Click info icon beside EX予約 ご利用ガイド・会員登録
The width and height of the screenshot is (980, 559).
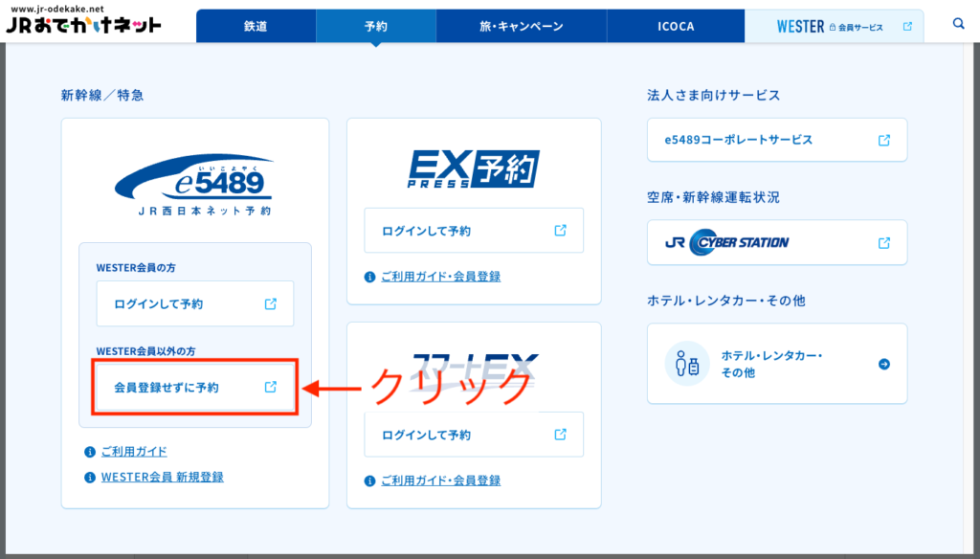pos(370,277)
